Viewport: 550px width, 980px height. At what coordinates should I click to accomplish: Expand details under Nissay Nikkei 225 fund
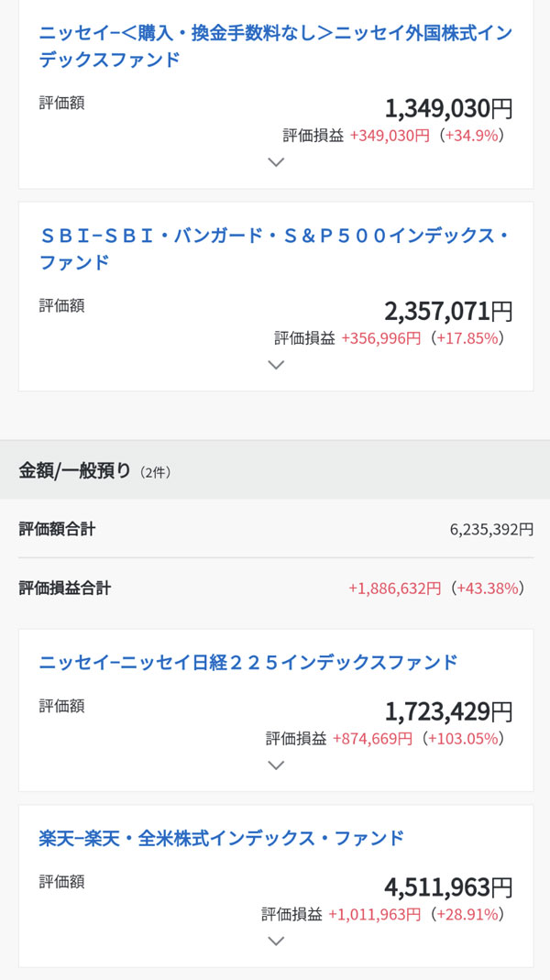click(x=276, y=765)
